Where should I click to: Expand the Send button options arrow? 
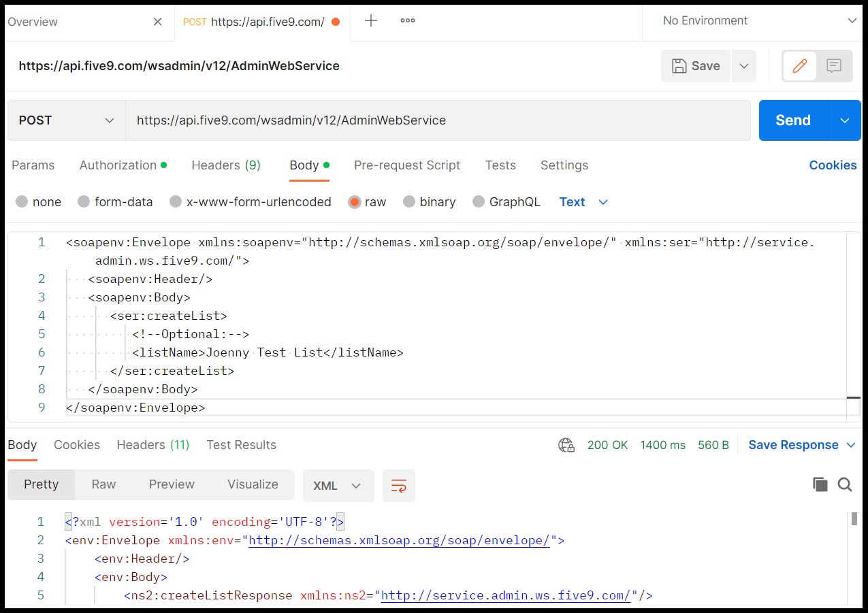click(x=845, y=120)
